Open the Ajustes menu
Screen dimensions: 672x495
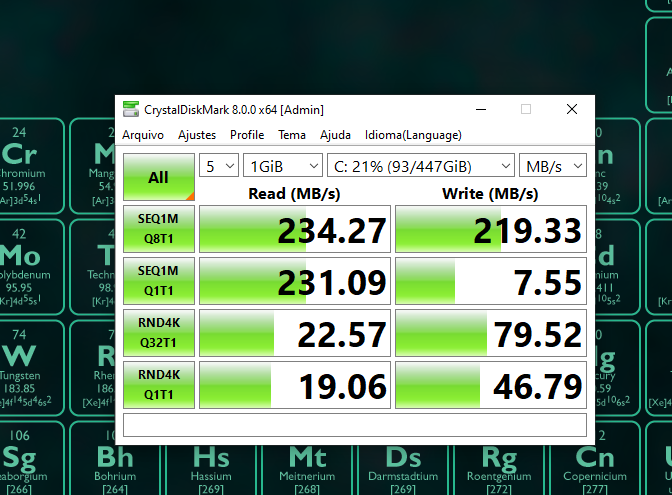point(197,135)
